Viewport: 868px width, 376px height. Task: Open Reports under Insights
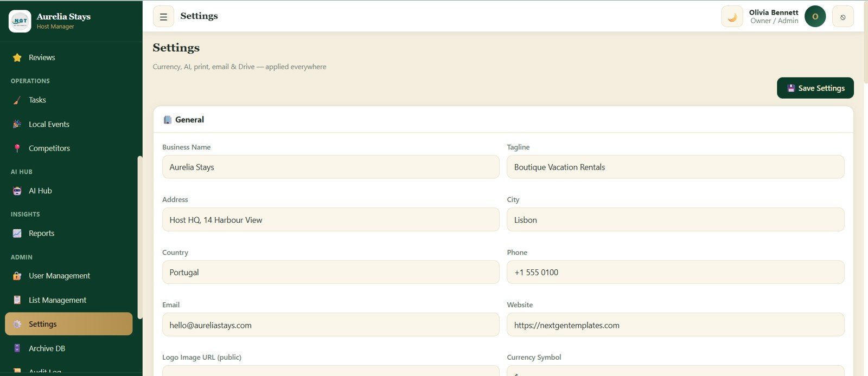(x=69, y=234)
